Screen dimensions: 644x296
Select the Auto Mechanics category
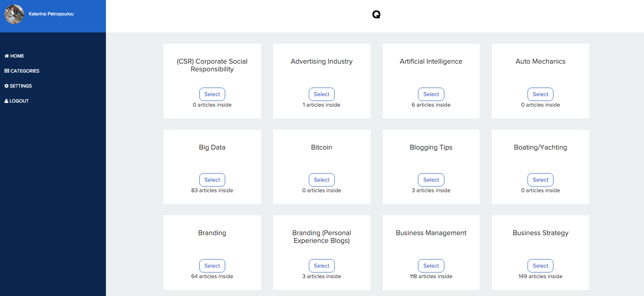click(x=541, y=94)
